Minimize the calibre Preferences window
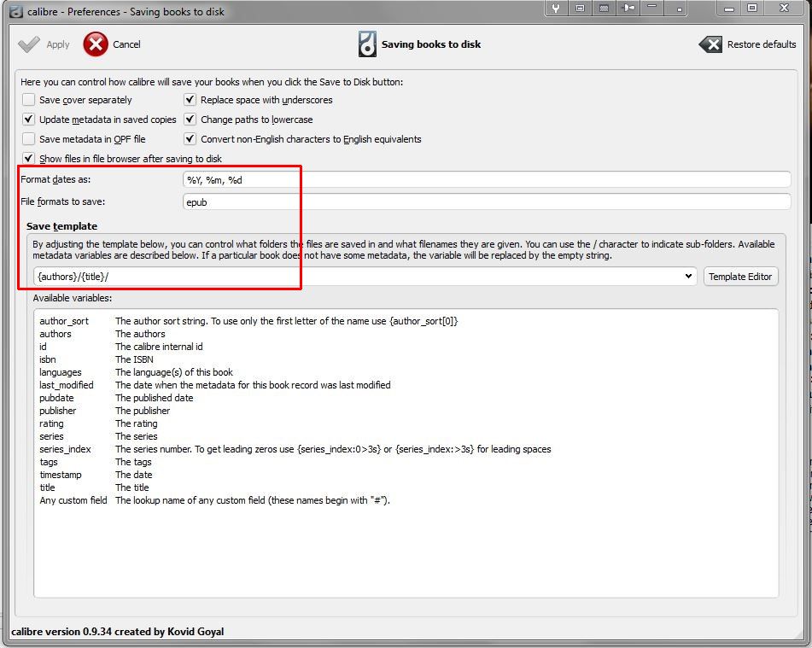The height and width of the screenshot is (648, 812). 729,9
